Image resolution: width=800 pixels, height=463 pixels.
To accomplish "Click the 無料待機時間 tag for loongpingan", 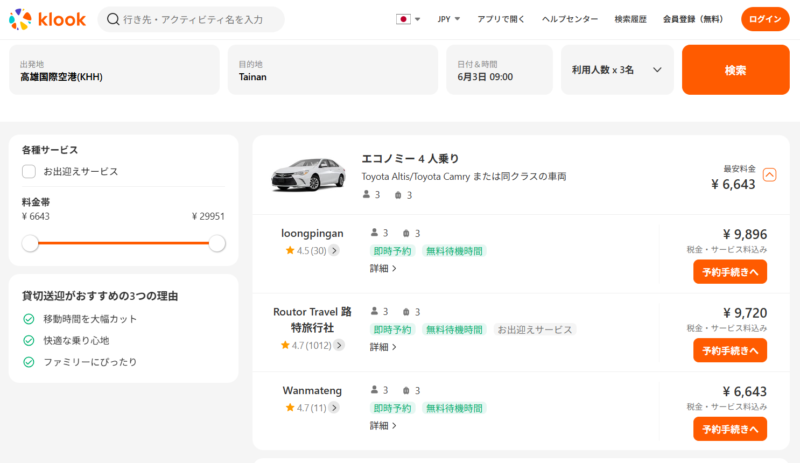I will [x=454, y=251].
